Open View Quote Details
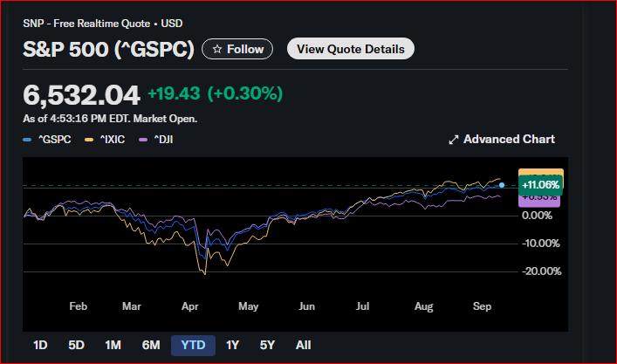 [350, 49]
